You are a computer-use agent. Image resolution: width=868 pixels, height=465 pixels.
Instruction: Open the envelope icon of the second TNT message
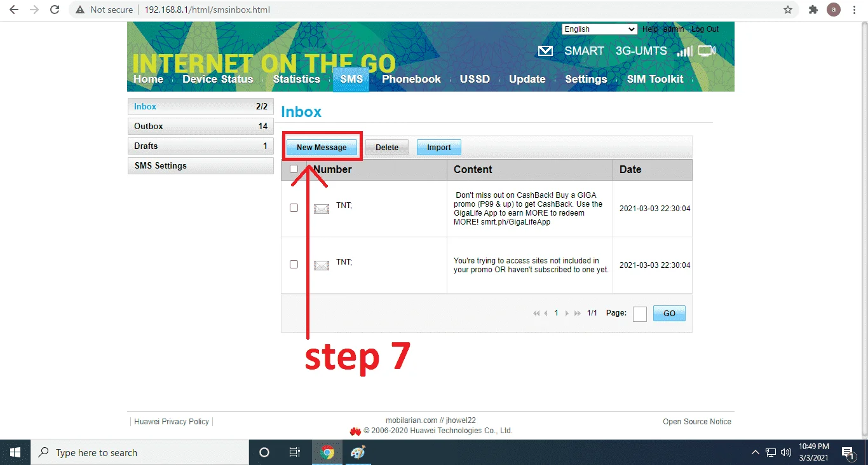pyautogui.click(x=322, y=265)
